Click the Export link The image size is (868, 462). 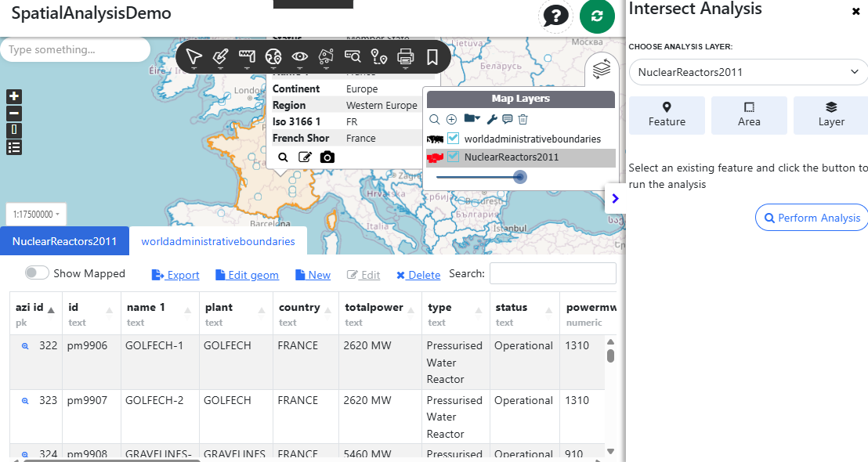point(175,275)
